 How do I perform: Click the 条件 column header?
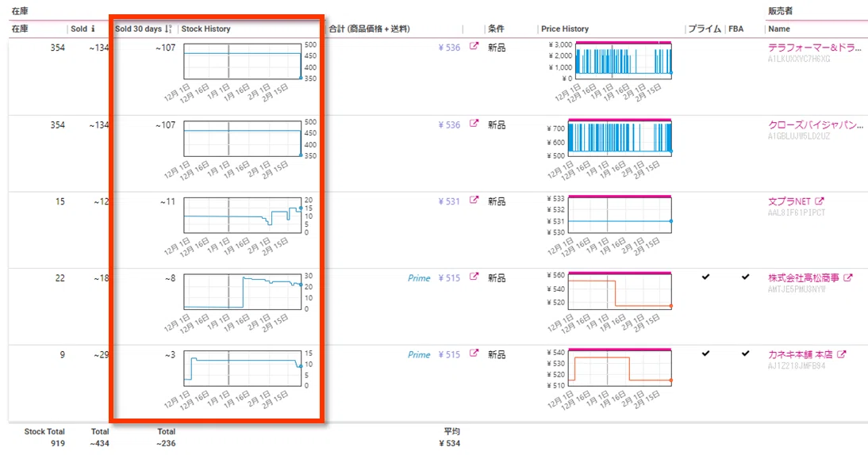(496, 29)
